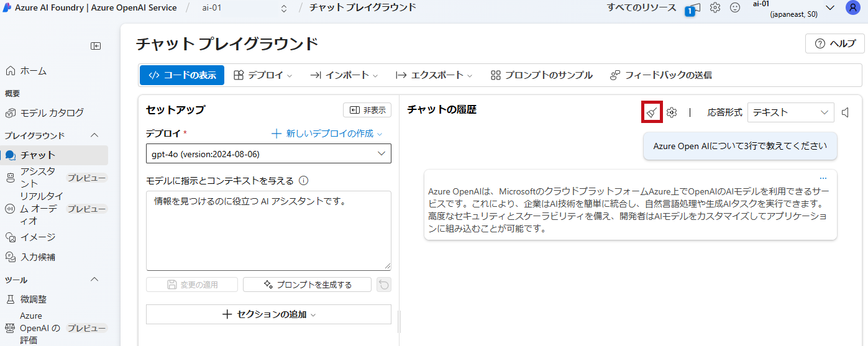The image size is (868, 346).
Task: Click the speaker icon beside response format
Action: [x=845, y=112]
